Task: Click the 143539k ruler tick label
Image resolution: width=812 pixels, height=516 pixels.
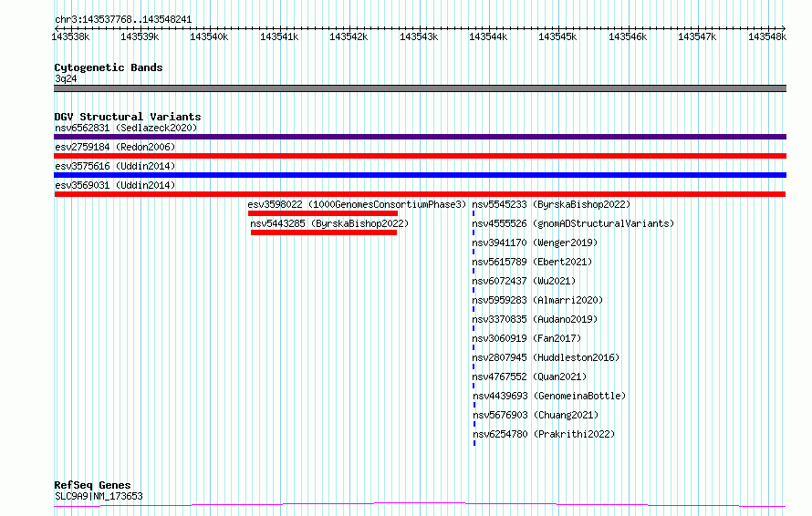Action: click(x=140, y=36)
